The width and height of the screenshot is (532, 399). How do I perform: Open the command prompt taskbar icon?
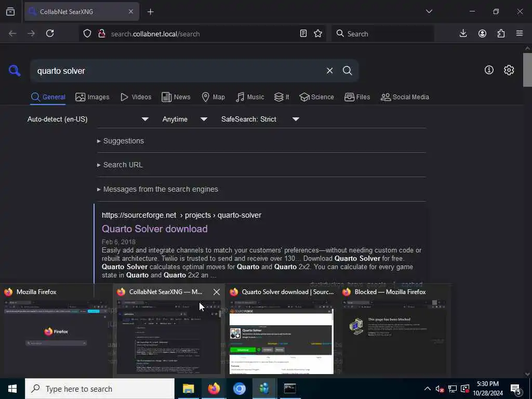[x=290, y=389]
